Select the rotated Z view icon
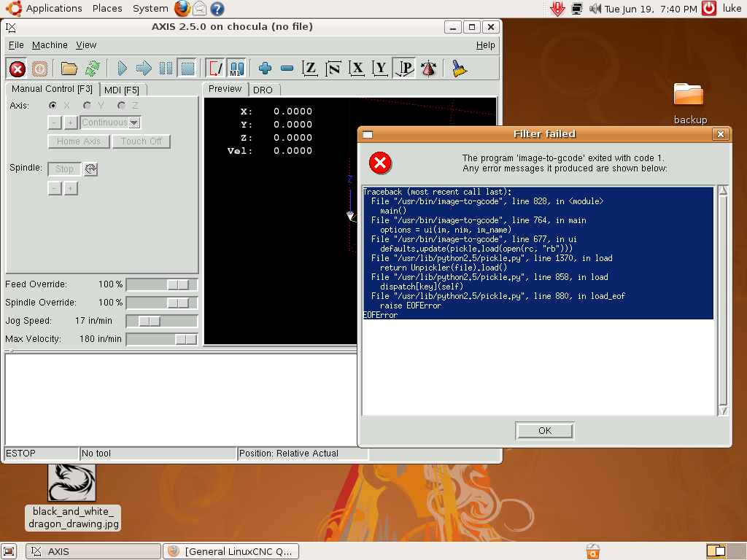The image size is (747, 560). coord(333,69)
